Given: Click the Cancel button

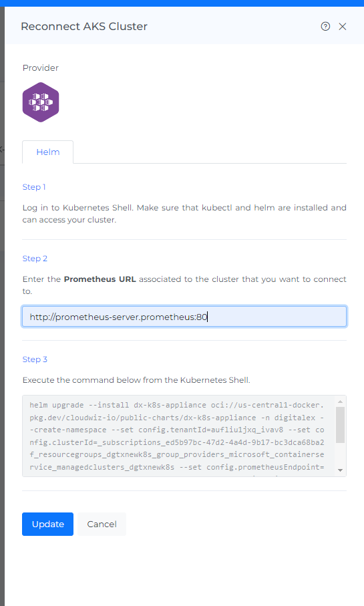Looking at the screenshot, I should click(x=102, y=524).
